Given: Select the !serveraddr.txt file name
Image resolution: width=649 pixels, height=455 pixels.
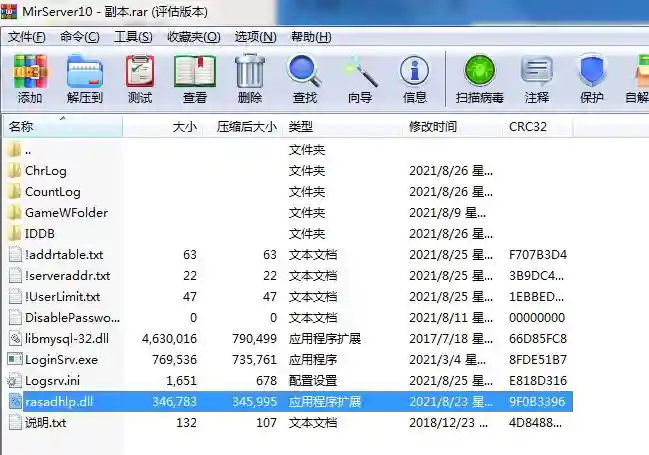Looking at the screenshot, I should click(x=68, y=276).
